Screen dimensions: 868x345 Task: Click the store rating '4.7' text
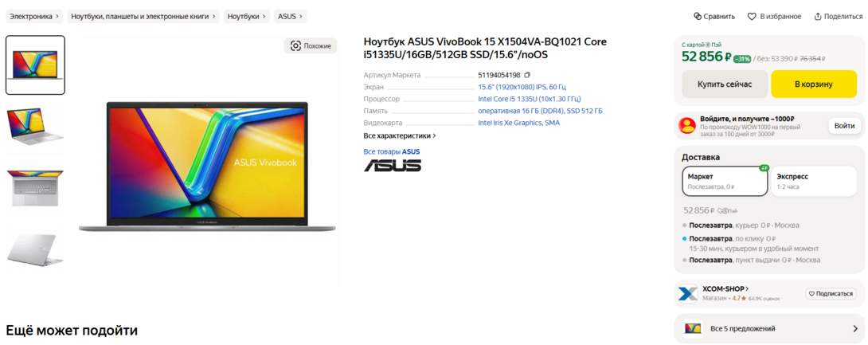coord(736,299)
